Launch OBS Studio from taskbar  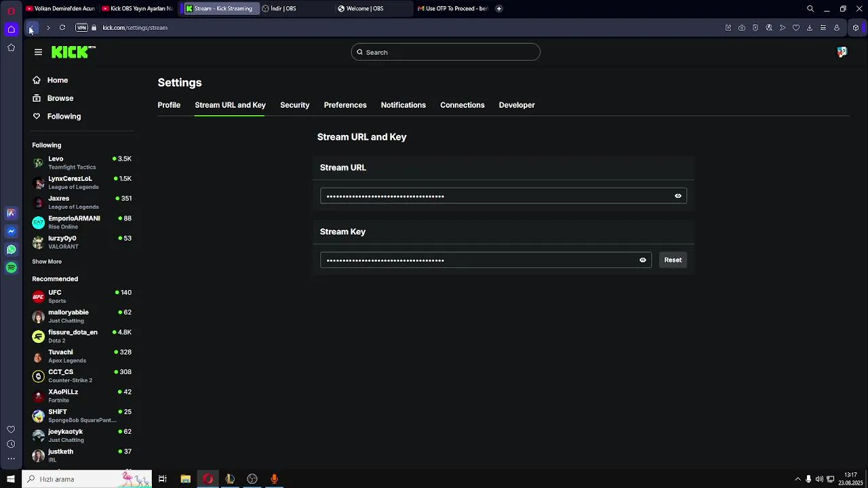(252, 479)
